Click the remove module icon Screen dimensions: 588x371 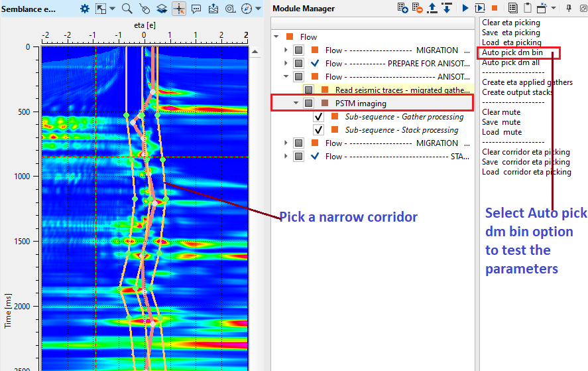click(418, 8)
